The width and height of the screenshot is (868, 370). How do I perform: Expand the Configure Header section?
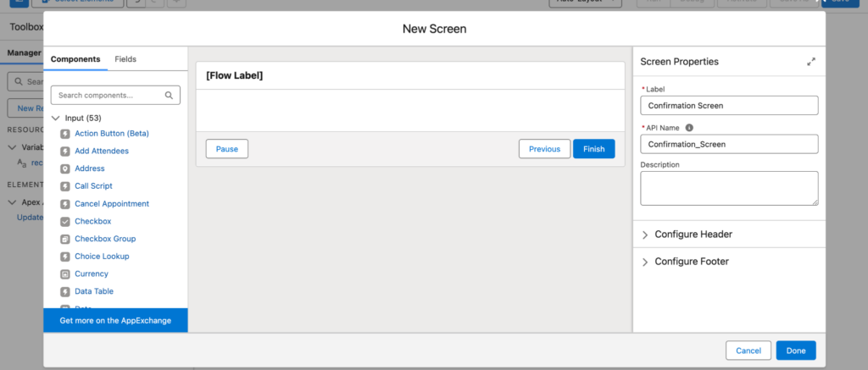(x=729, y=235)
